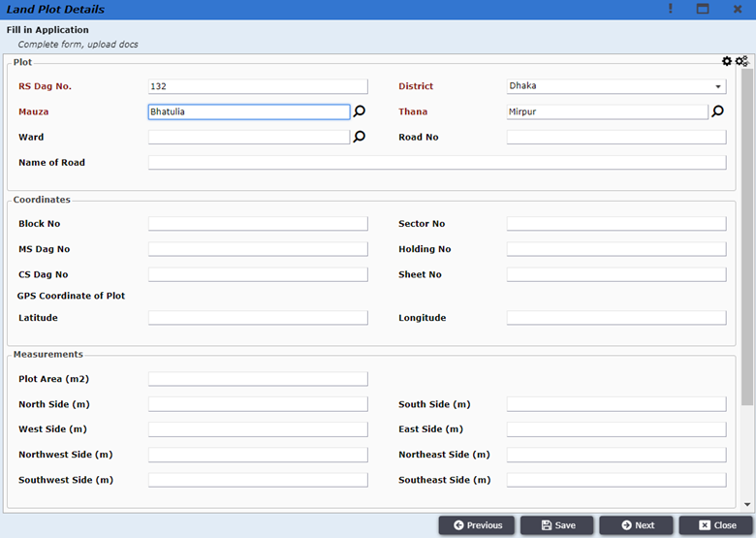Maximize the Land Plot Details window
Image resolution: width=756 pixels, height=538 pixels.
[703, 9]
